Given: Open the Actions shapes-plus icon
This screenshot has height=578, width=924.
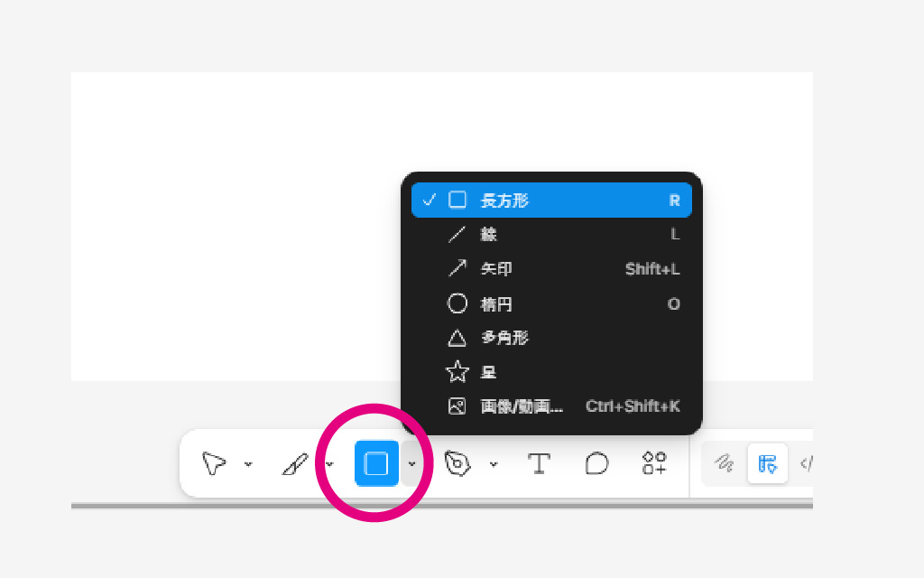Looking at the screenshot, I should [x=654, y=464].
